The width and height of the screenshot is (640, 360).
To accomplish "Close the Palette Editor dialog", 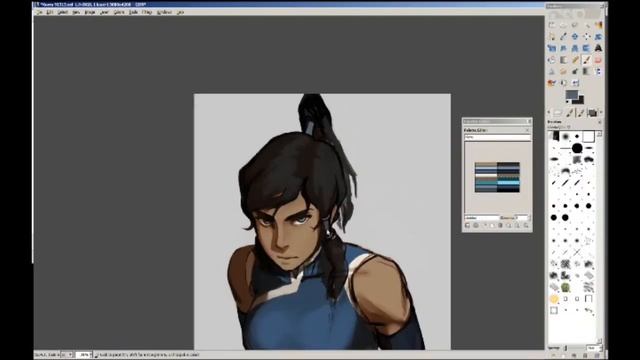I will 530,121.
